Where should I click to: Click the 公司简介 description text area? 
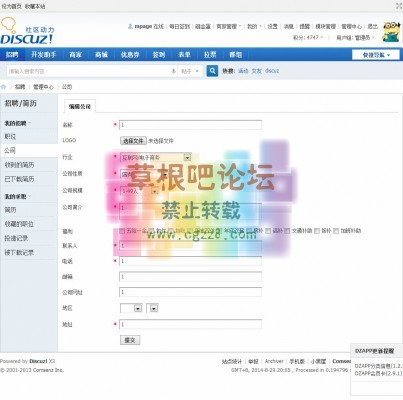190,211
